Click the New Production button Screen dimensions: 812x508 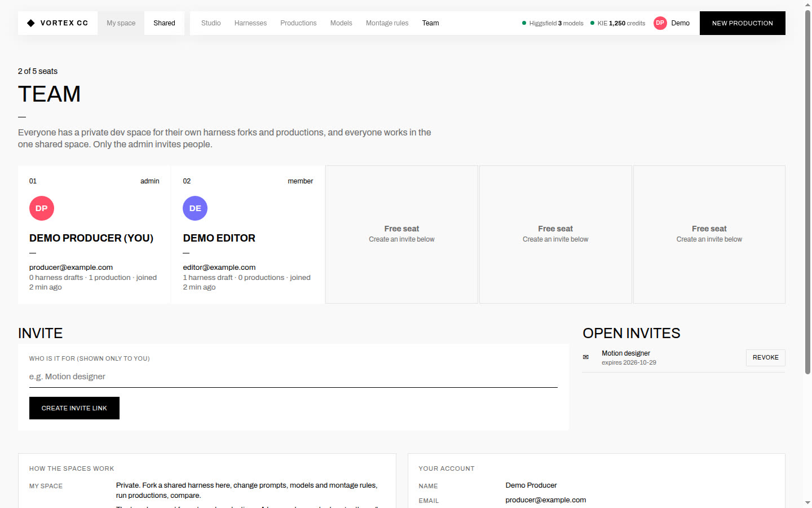point(742,23)
